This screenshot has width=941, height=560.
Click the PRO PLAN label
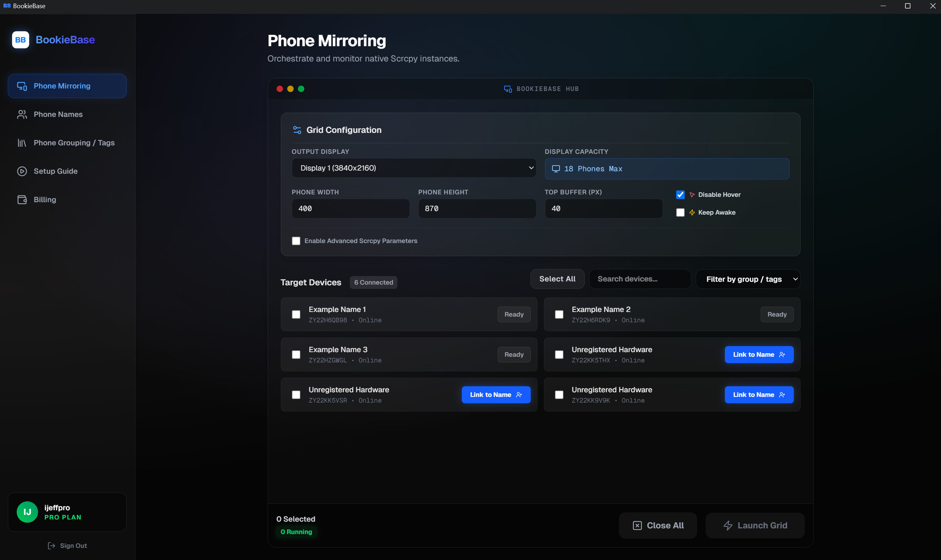click(63, 517)
